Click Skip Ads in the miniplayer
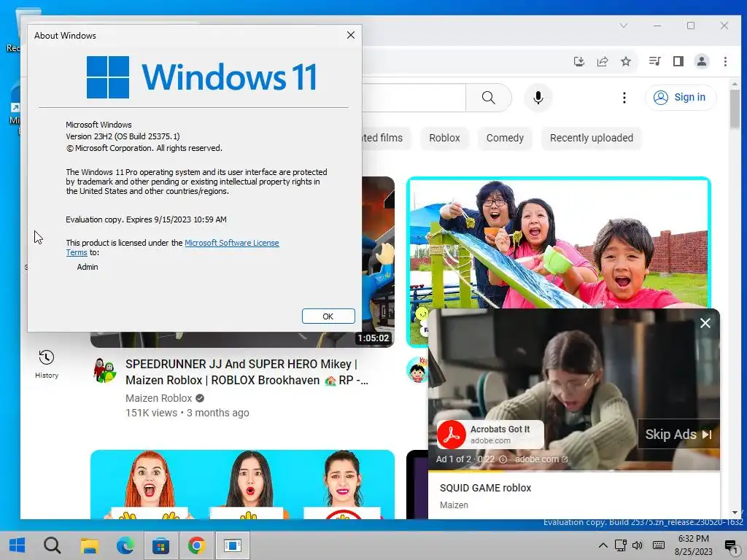The width and height of the screenshot is (747, 560). [678, 435]
